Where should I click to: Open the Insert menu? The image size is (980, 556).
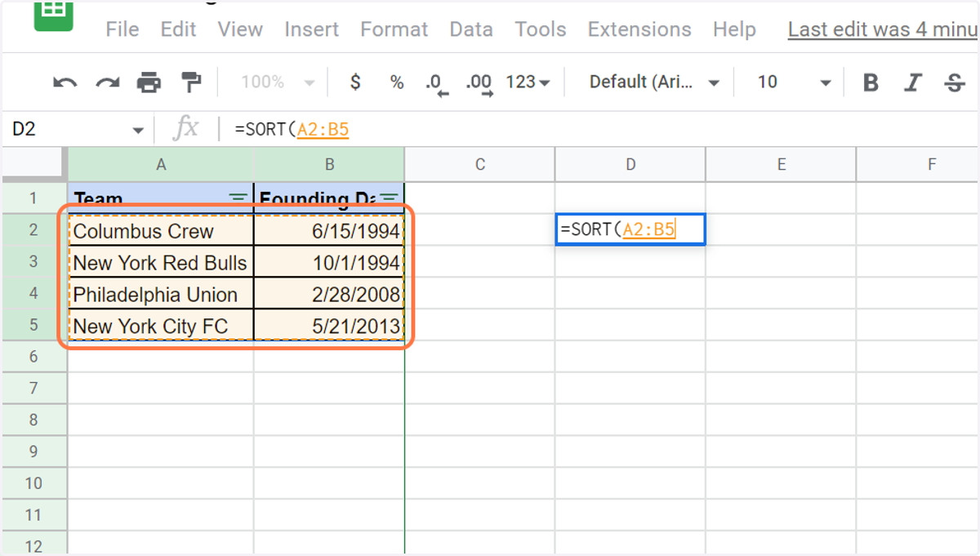click(311, 29)
